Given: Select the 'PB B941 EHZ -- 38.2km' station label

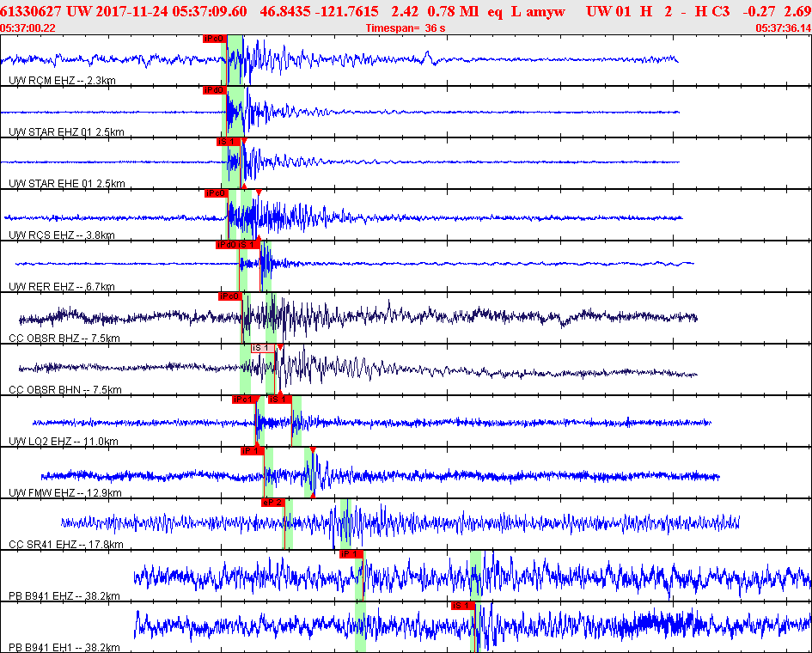Looking at the screenshot, I should pos(64,596).
